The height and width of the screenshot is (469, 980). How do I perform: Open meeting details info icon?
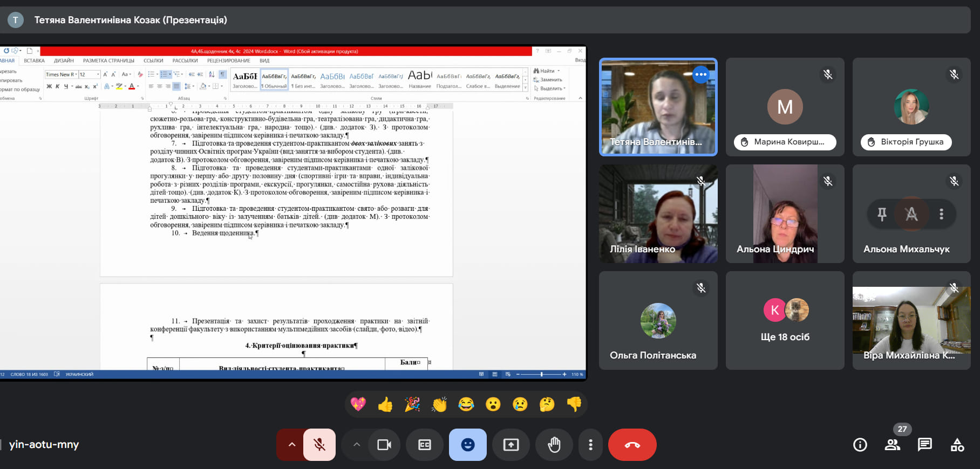tap(860, 445)
